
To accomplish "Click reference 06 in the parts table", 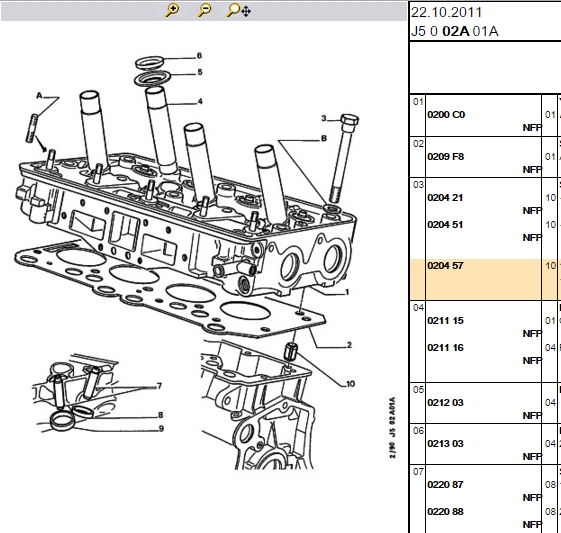I will click(418, 431).
